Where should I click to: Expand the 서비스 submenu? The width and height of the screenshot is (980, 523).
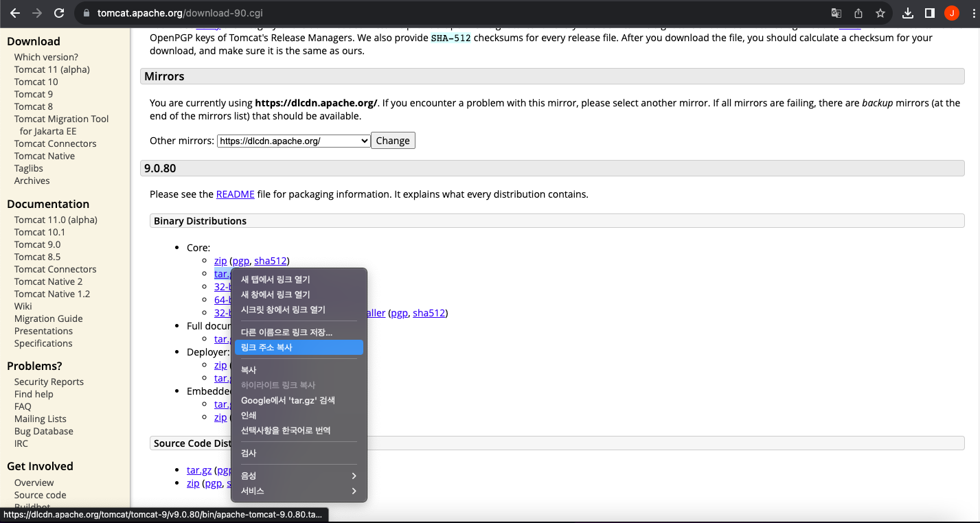pyautogui.click(x=299, y=491)
